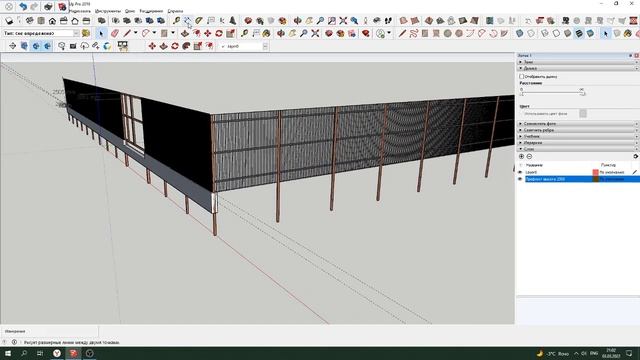This screenshot has height=360, width=640.
Task: Open the layer selector dropdown in toolbar
Action: pyautogui.click(x=265, y=46)
